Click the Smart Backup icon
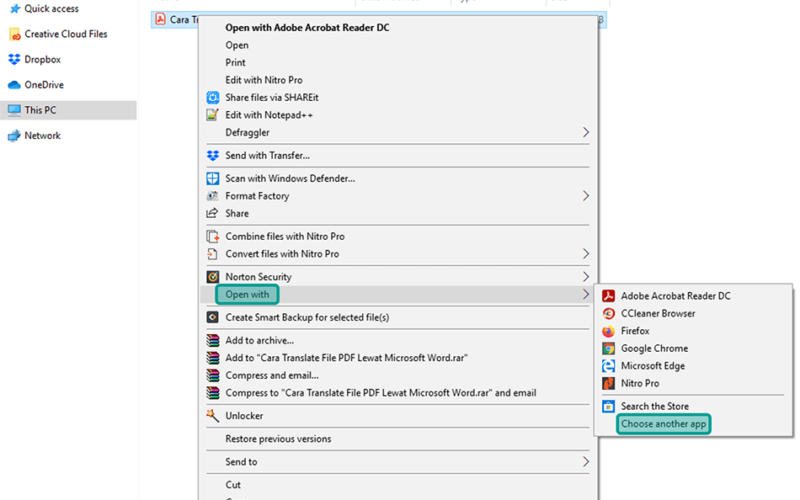Screen dimensions: 800x500 point(212,317)
